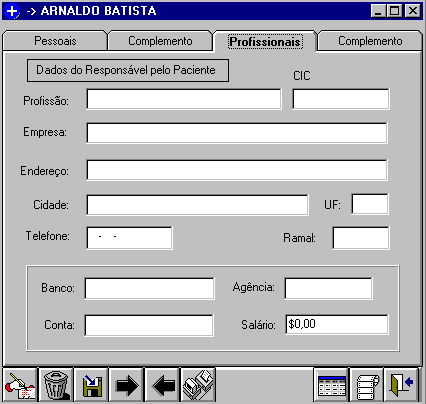The image size is (426, 404).
Task: Click the edit record pencil icon
Action: tap(20, 385)
